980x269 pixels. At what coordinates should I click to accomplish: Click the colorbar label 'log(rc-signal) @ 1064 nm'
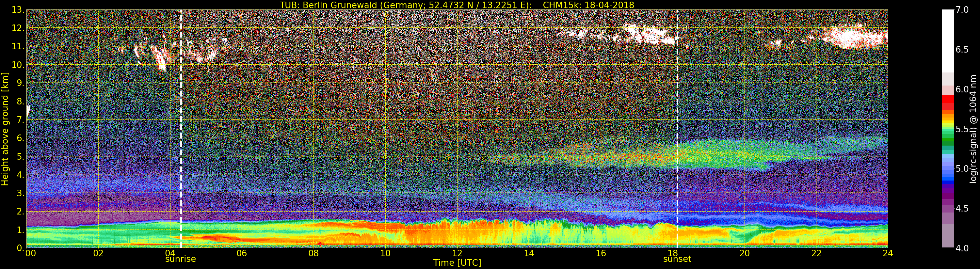point(974,129)
